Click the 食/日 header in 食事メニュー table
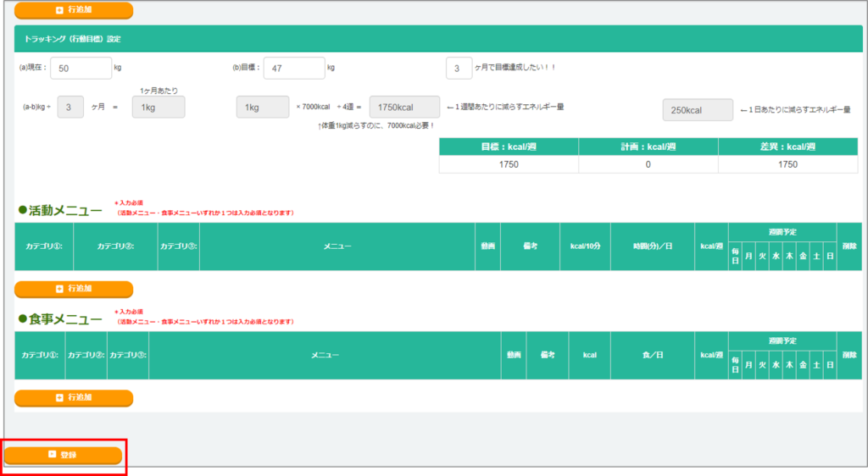Screen dimensions: 868x476 652,354
